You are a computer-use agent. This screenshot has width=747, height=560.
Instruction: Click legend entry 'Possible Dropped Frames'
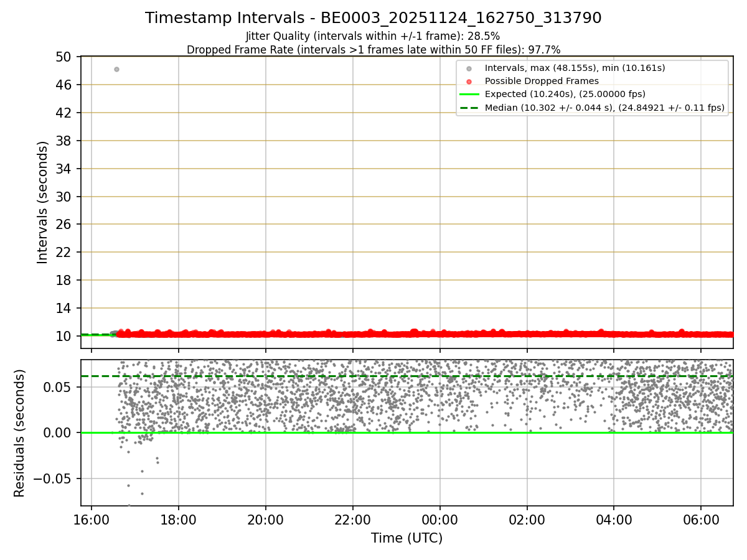[x=542, y=81]
